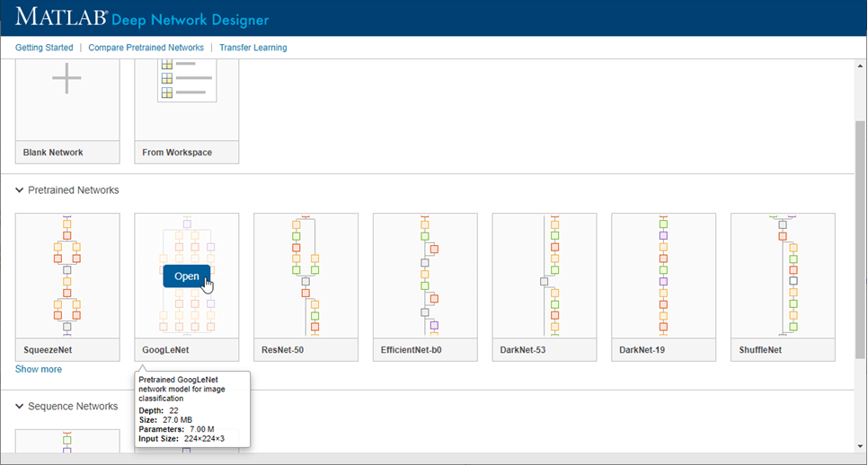Go to Transfer Learning link

[253, 48]
